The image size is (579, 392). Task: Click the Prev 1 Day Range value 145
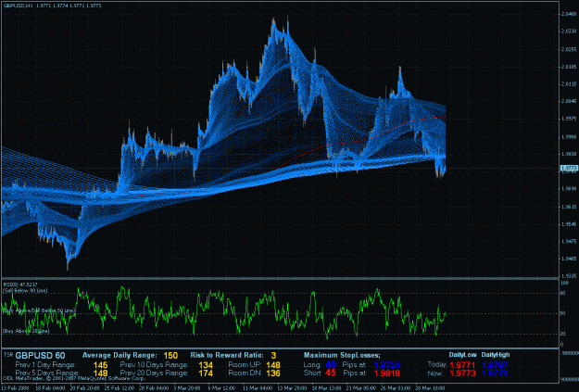100,365
